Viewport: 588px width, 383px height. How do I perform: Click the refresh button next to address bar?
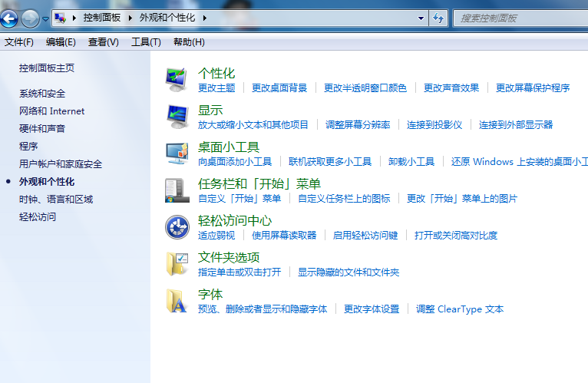[438, 18]
